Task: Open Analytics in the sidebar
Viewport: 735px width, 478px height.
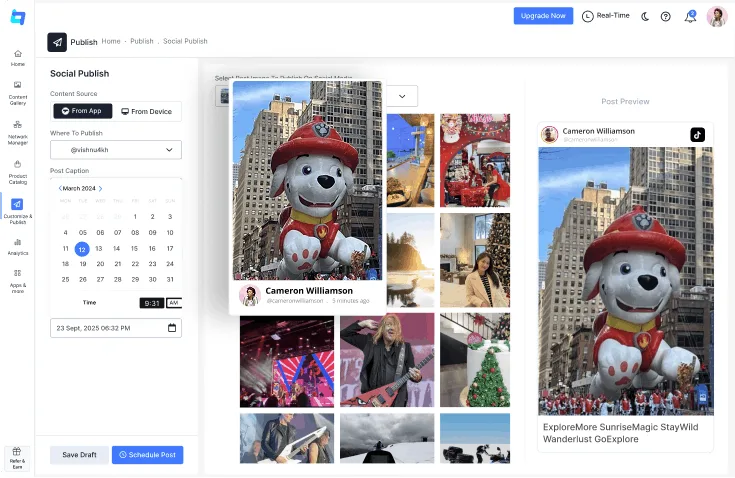Action: (x=18, y=246)
